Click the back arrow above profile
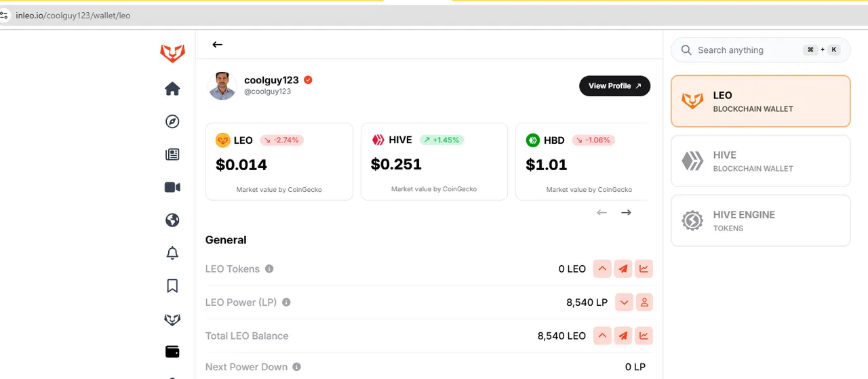Viewport: 868px width, 379px height. tap(217, 45)
